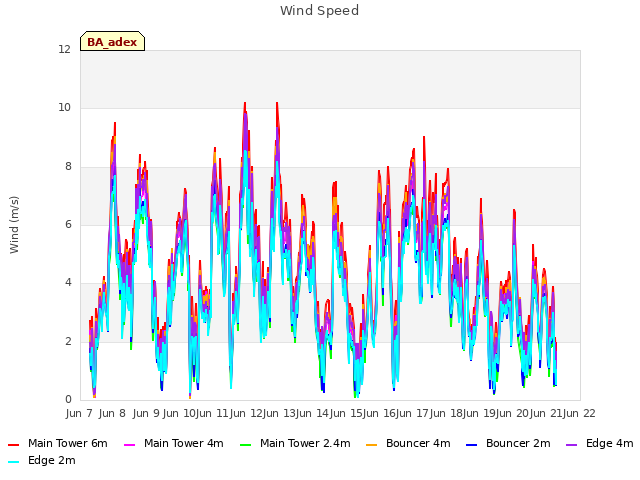
Task: Click blue Bouncer 2m color swatch
Action: tap(471, 444)
